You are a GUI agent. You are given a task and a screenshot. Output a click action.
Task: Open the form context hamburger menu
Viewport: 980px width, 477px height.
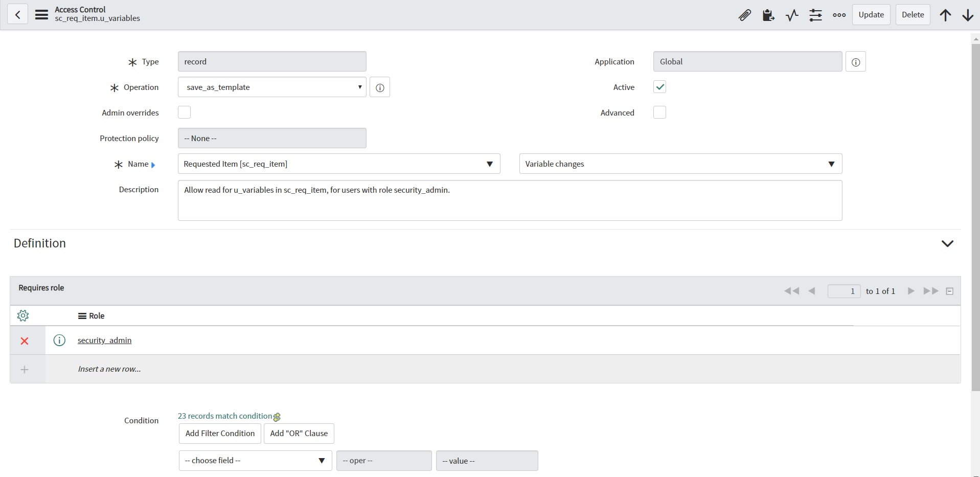click(41, 14)
